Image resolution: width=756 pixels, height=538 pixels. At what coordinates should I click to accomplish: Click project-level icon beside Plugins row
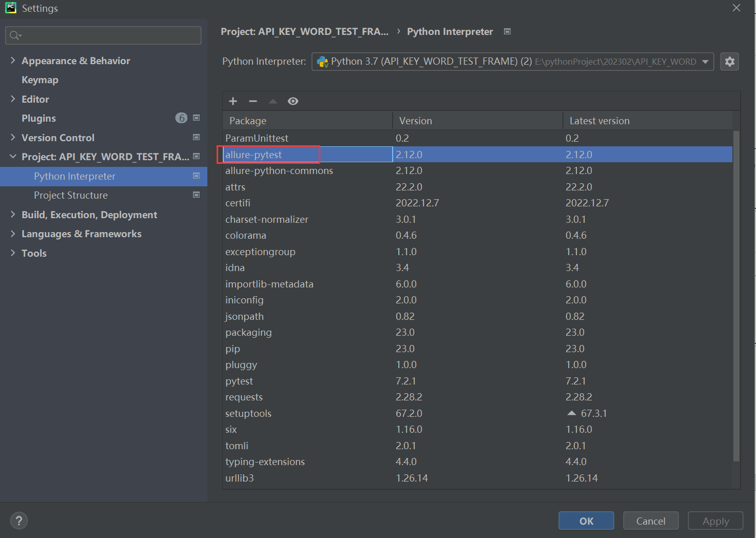click(196, 118)
